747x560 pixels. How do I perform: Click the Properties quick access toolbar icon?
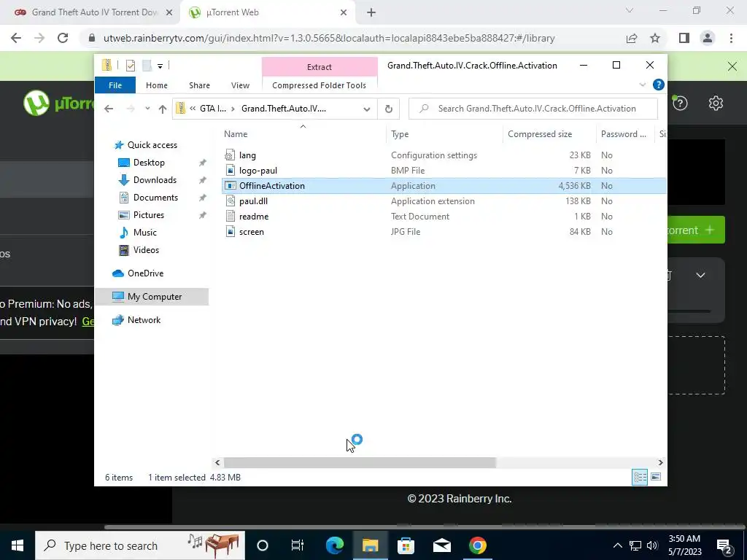pyautogui.click(x=130, y=65)
